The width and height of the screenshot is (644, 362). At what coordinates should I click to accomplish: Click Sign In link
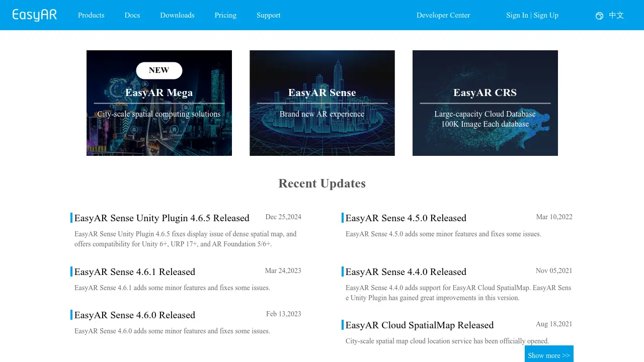point(517,15)
